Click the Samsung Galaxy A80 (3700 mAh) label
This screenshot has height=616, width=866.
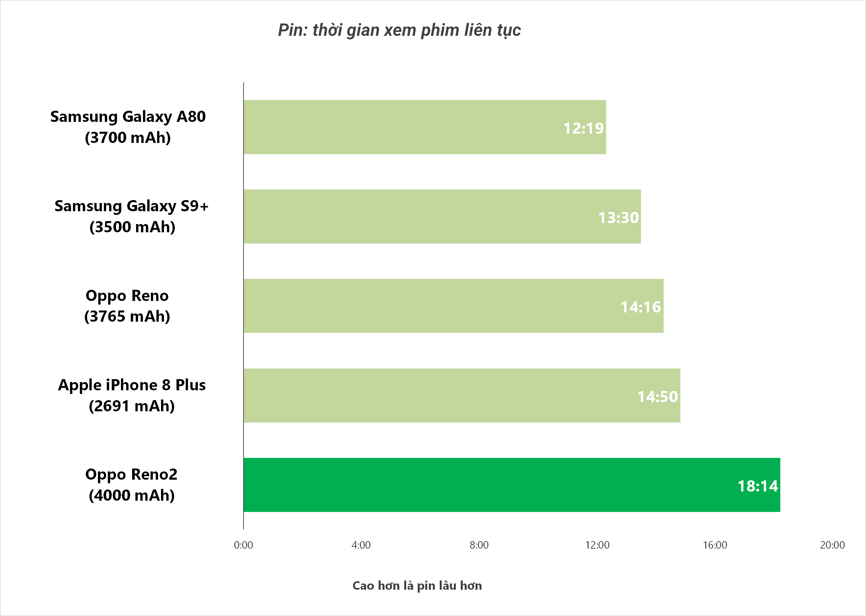[128, 127]
